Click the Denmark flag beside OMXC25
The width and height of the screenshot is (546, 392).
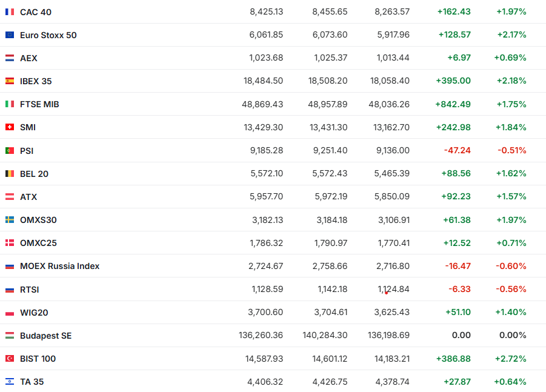pyautogui.click(x=10, y=243)
